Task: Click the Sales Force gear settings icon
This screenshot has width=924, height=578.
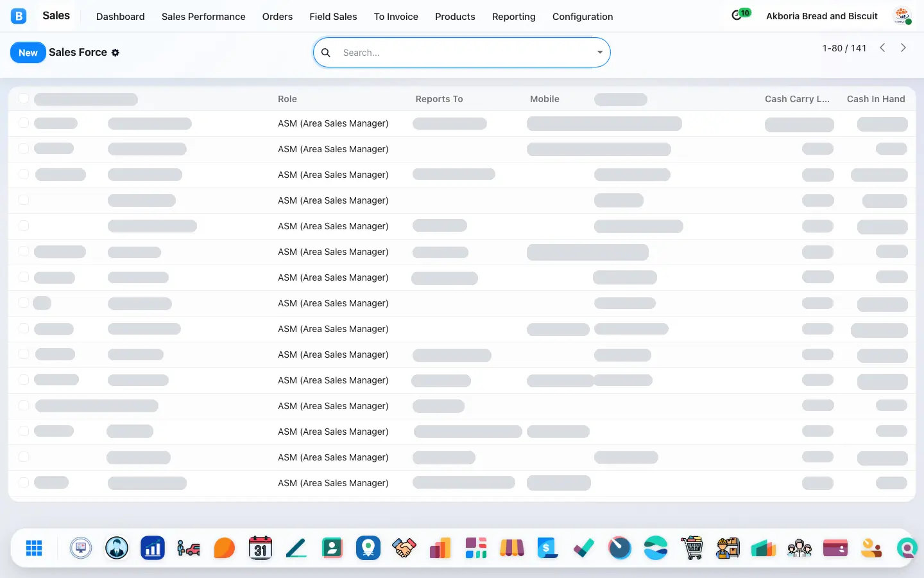Action: pyautogui.click(x=116, y=53)
